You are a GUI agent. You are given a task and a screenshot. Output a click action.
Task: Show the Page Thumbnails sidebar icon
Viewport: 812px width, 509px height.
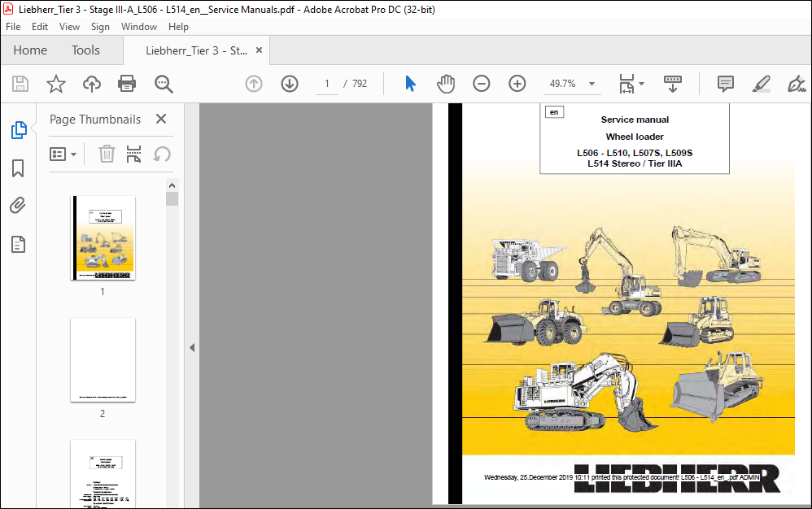coord(19,130)
